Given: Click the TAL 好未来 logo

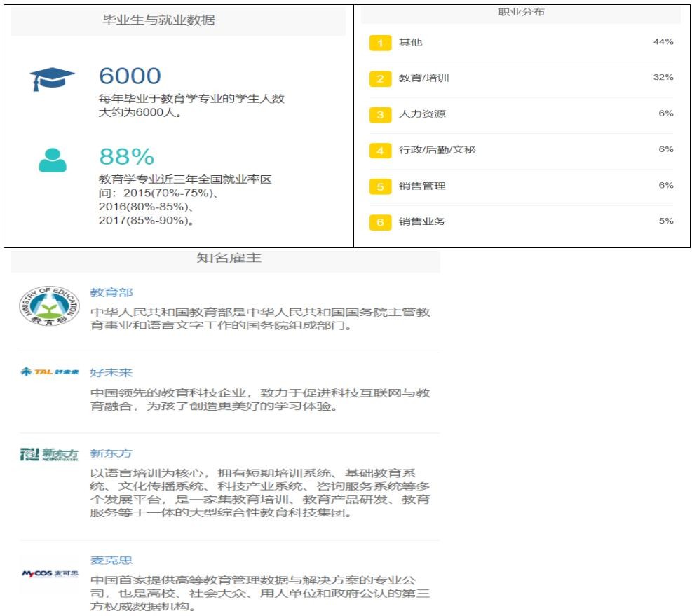Looking at the screenshot, I should point(49,371).
